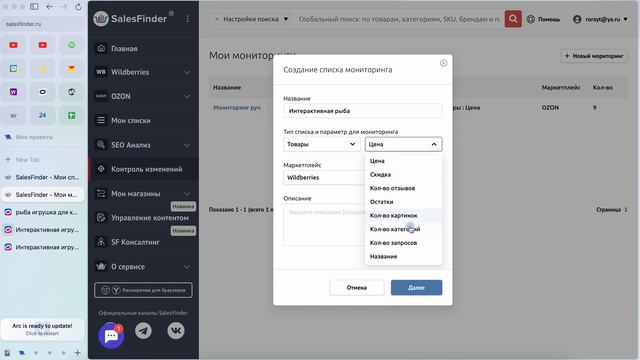Open the purple W pinned favorite
640x360 pixels.
[13, 92]
